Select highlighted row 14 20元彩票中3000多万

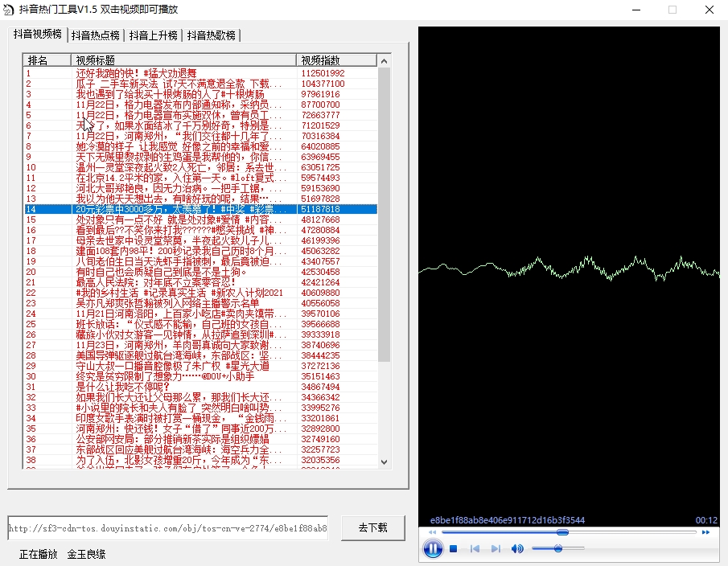(200, 209)
